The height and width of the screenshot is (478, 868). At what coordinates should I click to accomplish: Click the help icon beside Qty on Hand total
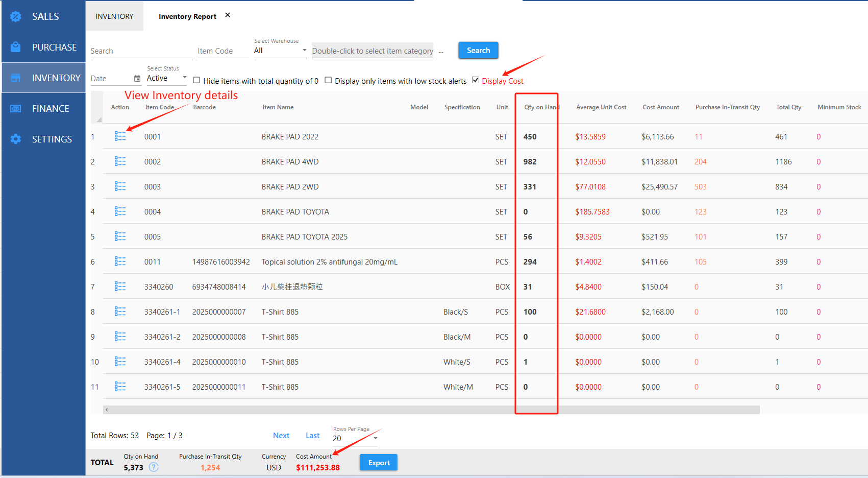pyautogui.click(x=154, y=467)
